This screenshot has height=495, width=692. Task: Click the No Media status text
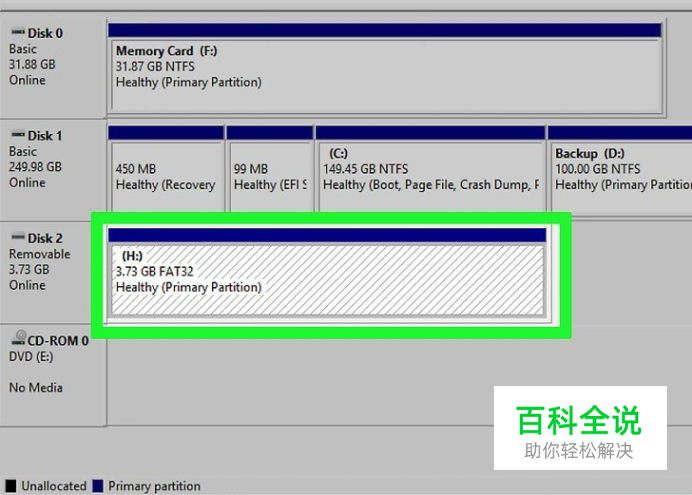click(x=36, y=388)
